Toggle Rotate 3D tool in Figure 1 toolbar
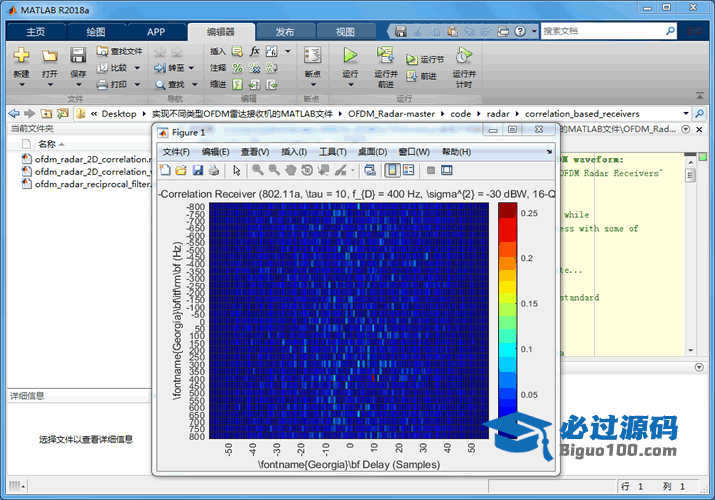Viewport: 715px width, 500px height. pos(307,170)
